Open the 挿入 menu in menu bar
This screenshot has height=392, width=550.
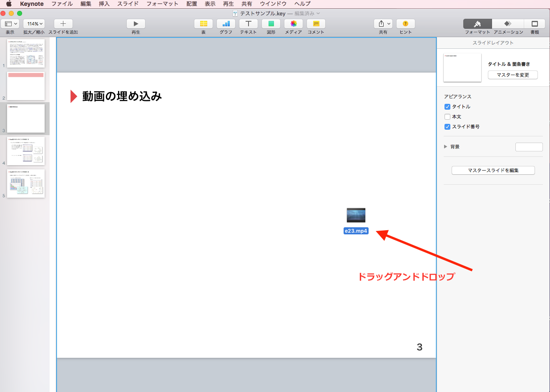coord(104,4)
